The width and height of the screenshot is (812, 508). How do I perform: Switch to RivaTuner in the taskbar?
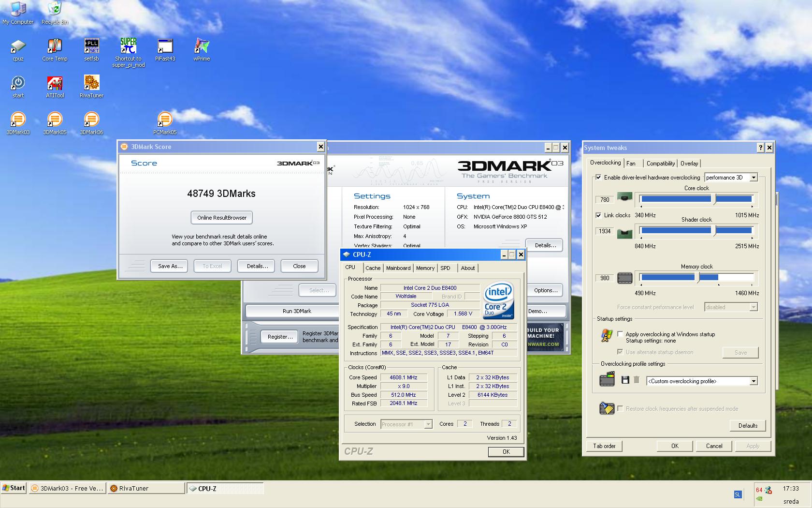(146, 489)
